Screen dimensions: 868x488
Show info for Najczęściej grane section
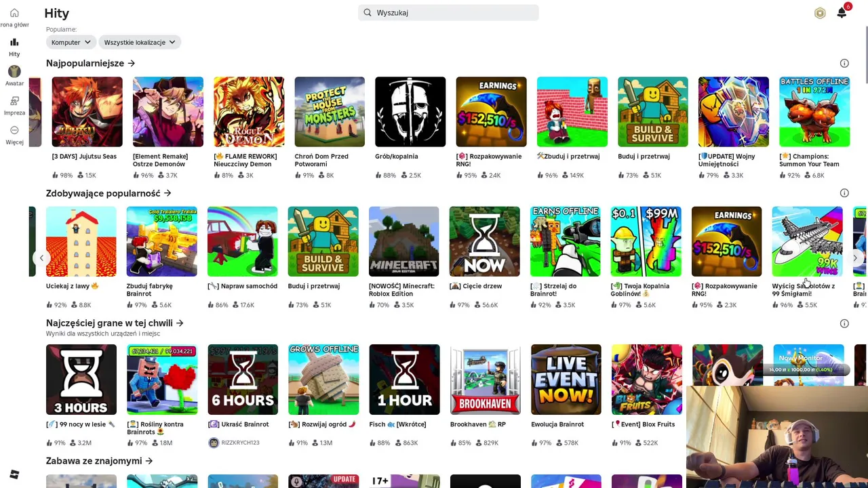tap(844, 323)
